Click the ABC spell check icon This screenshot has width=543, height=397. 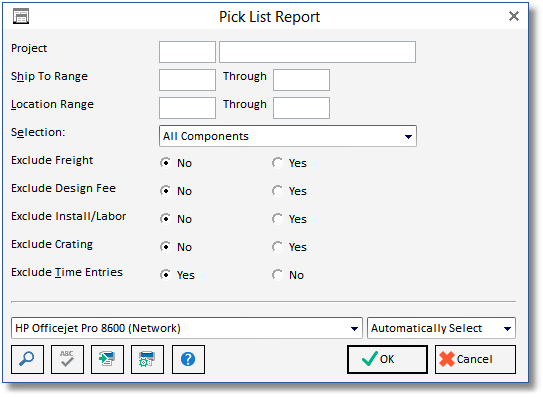click(x=67, y=359)
